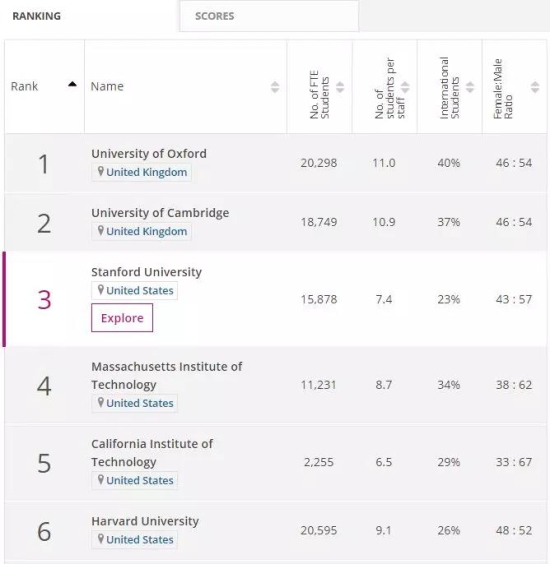Sort by students per staff arrows
The width and height of the screenshot is (550, 564).
(405, 87)
